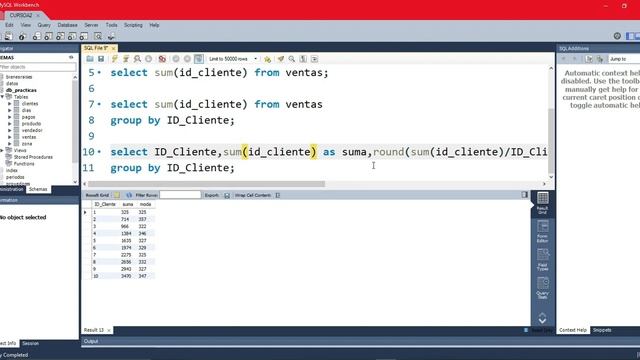Select the Result Grid side panel button

pos(542,203)
